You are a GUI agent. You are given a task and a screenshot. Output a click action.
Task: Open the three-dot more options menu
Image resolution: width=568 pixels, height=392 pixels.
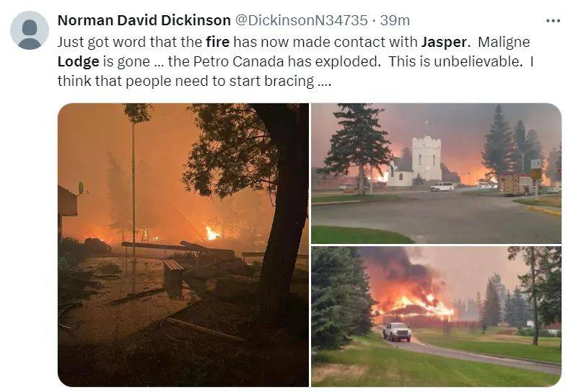553,21
